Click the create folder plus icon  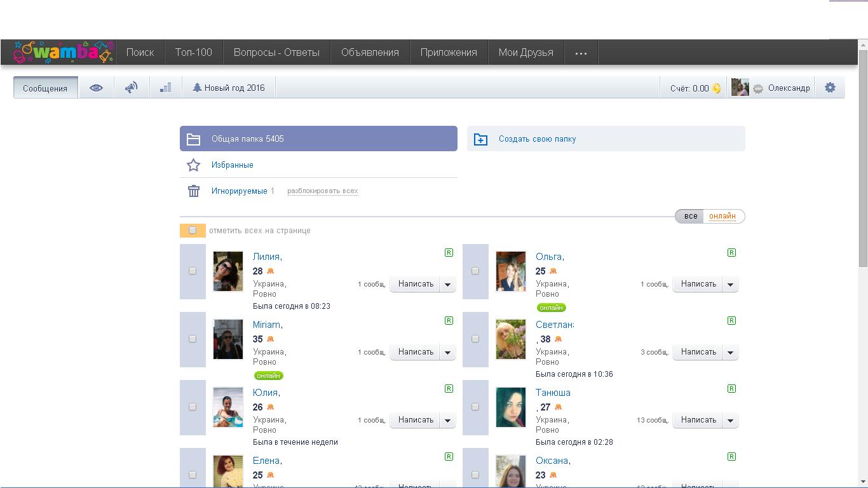pos(481,139)
